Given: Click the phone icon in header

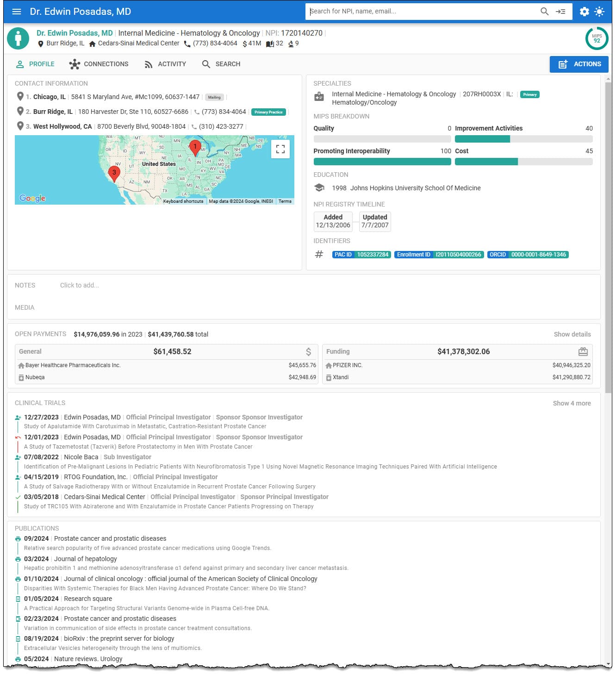Looking at the screenshot, I should click(x=187, y=44).
